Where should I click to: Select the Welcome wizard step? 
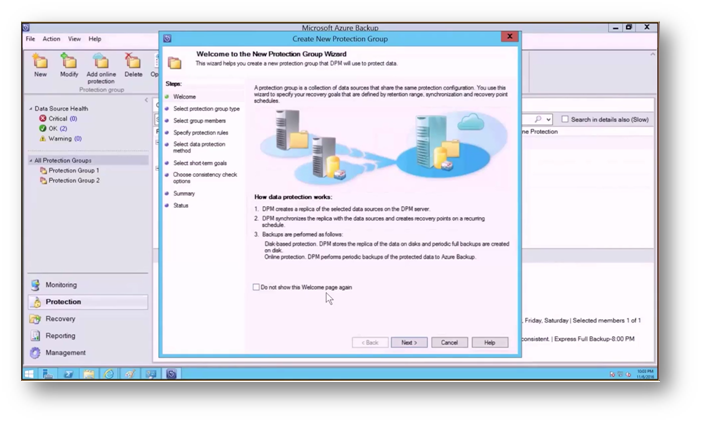(x=184, y=97)
